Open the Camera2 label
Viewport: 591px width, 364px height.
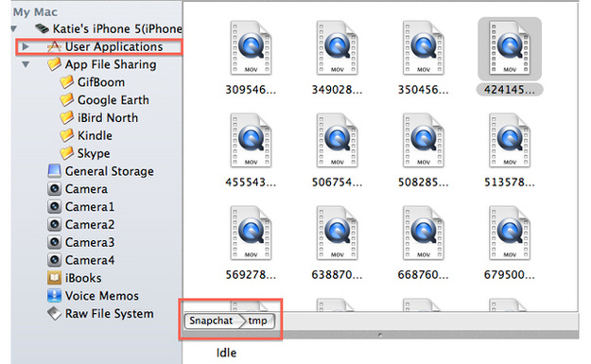[90, 224]
